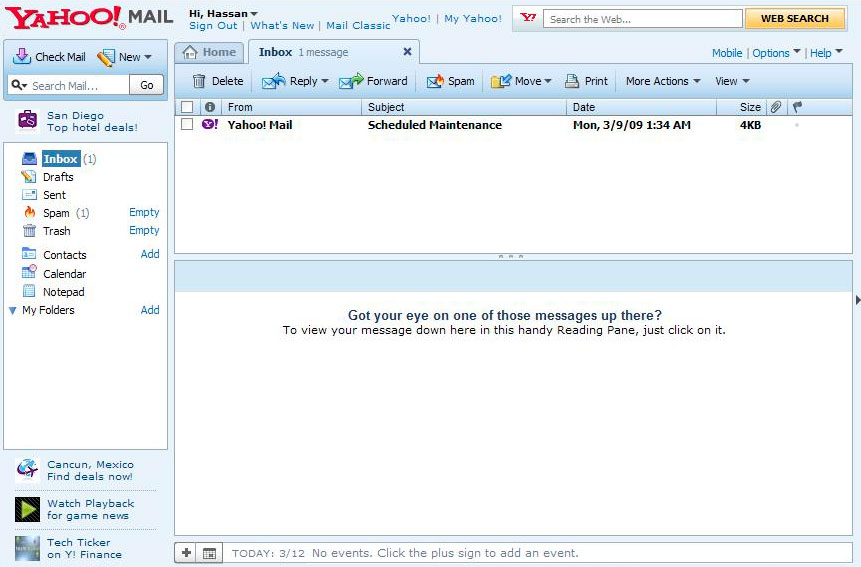The image size is (861, 567).
Task: Click Add next to Contacts
Action: point(150,254)
